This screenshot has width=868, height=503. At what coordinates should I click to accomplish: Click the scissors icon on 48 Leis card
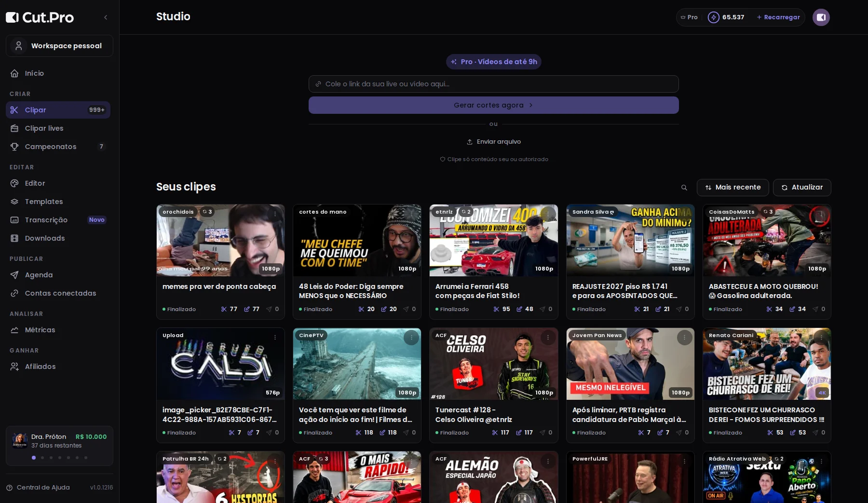pos(361,309)
